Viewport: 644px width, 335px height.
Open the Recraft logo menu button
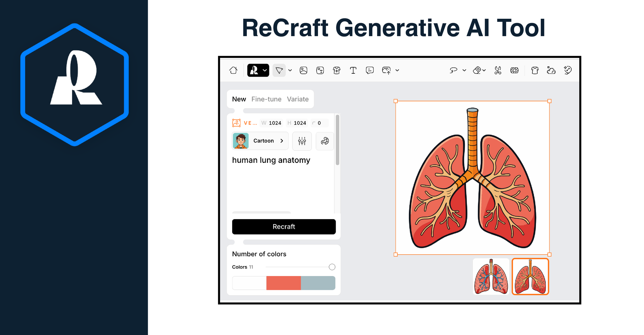coord(258,70)
